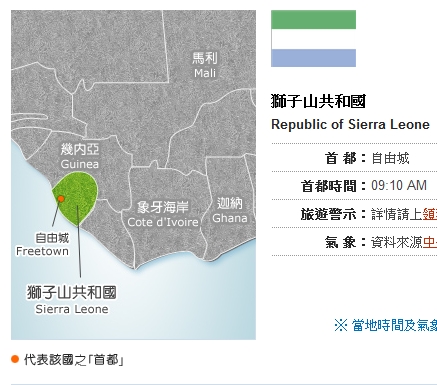
Task: Click the blue note starting with ※ 當地時間
Action: (385, 325)
